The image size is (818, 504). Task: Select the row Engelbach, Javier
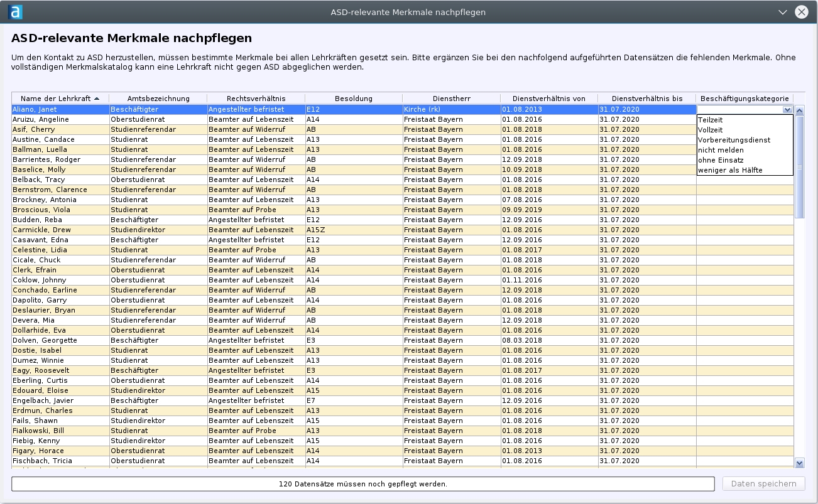click(x=403, y=400)
